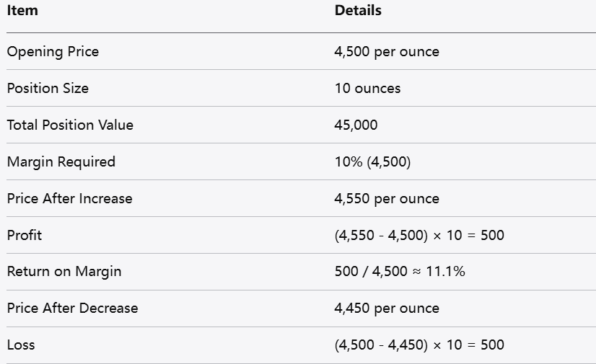Click the "Details" column header
The image size is (596, 364).
(358, 11)
